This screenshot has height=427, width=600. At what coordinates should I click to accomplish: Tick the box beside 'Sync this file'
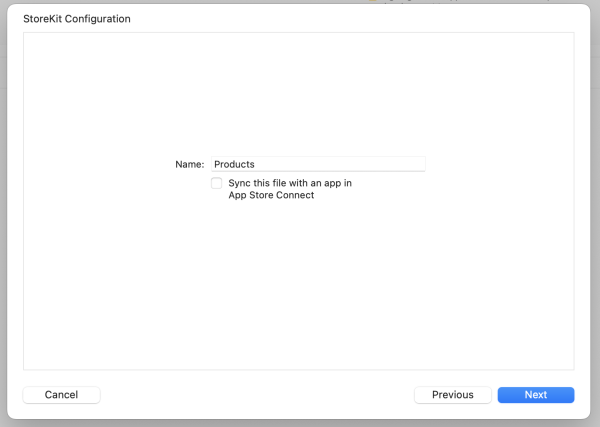217,184
